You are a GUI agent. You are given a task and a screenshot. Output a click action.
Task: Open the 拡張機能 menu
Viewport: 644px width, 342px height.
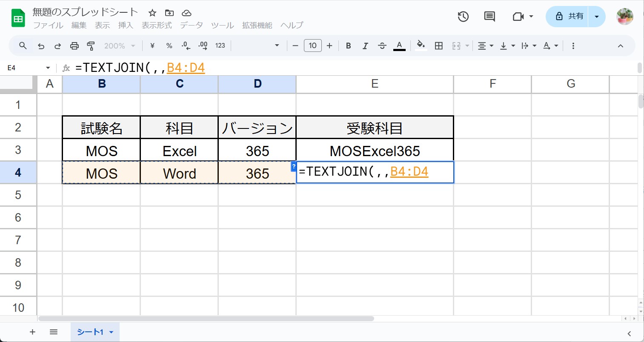[257, 26]
